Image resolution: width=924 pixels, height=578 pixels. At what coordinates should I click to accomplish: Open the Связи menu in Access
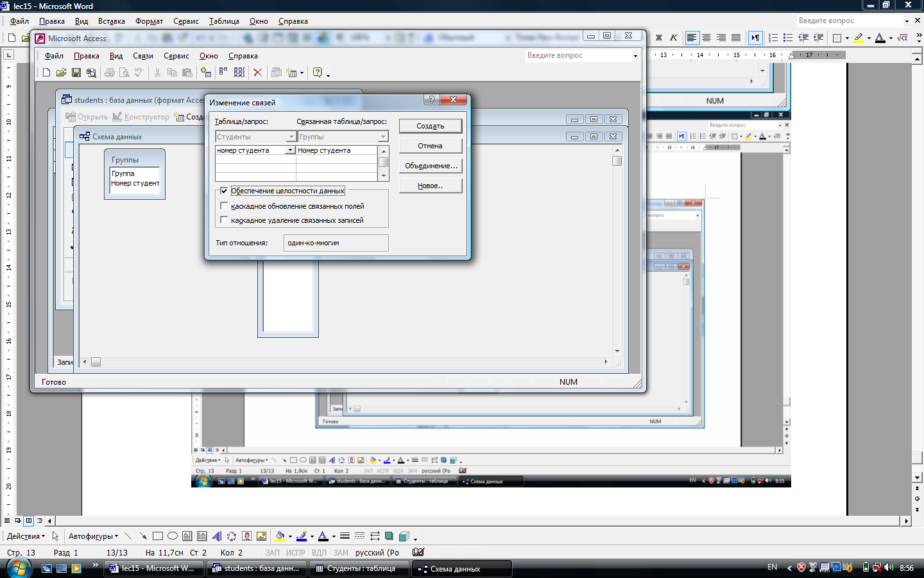(x=143, y=56)
